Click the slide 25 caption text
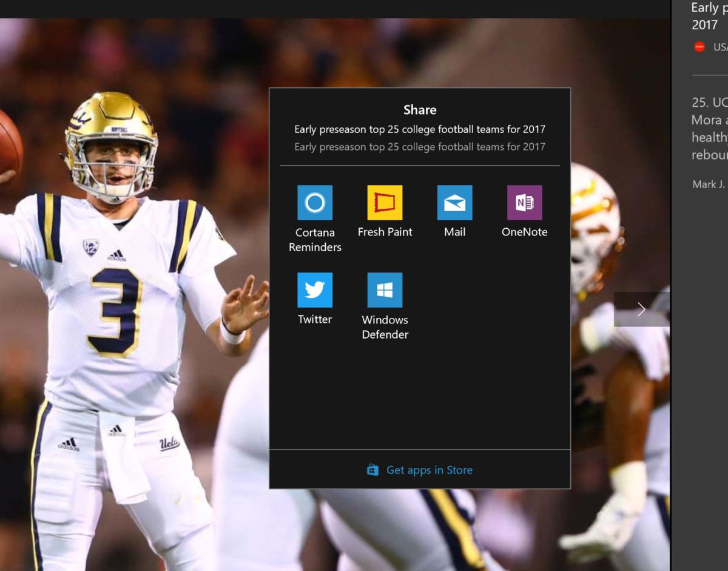The width and height of the screenshot is (728, 571). (x=710, y=129)
